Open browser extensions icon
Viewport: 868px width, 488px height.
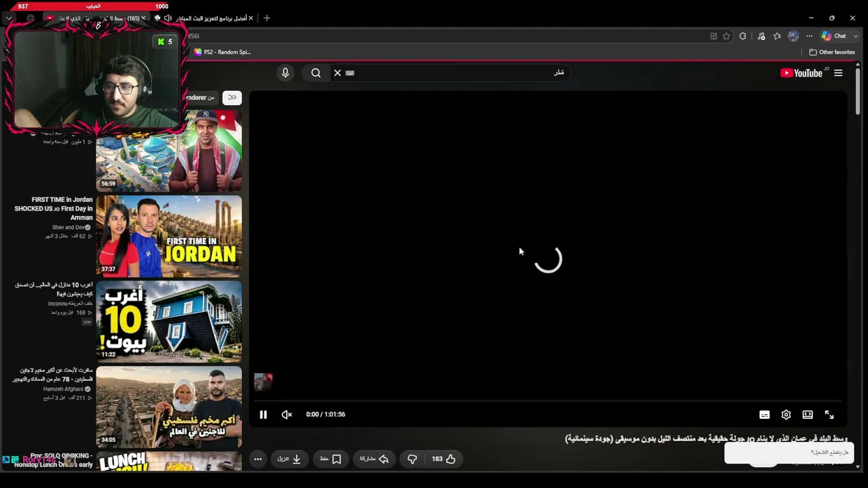click(x=743, y=36)
